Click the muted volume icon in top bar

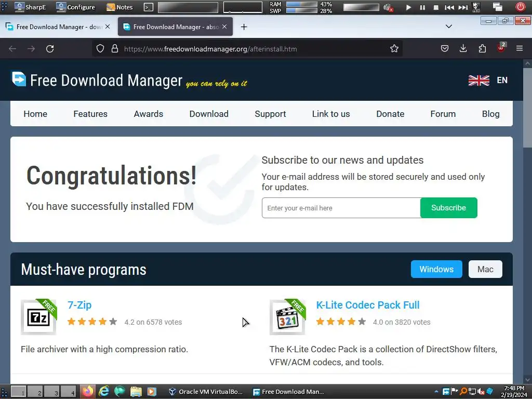[x=388, y=7]
